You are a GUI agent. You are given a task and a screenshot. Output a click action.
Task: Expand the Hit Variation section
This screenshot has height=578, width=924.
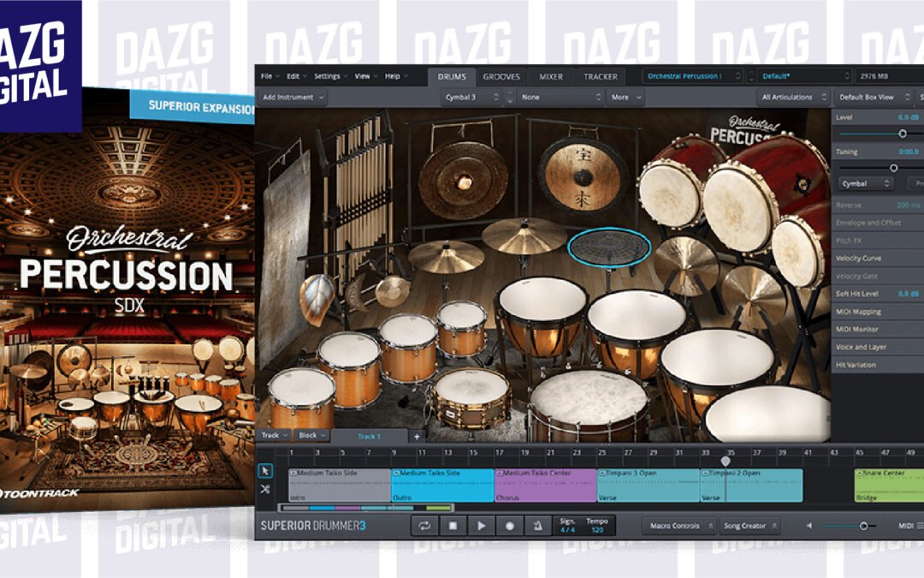(x=878, y=365)
